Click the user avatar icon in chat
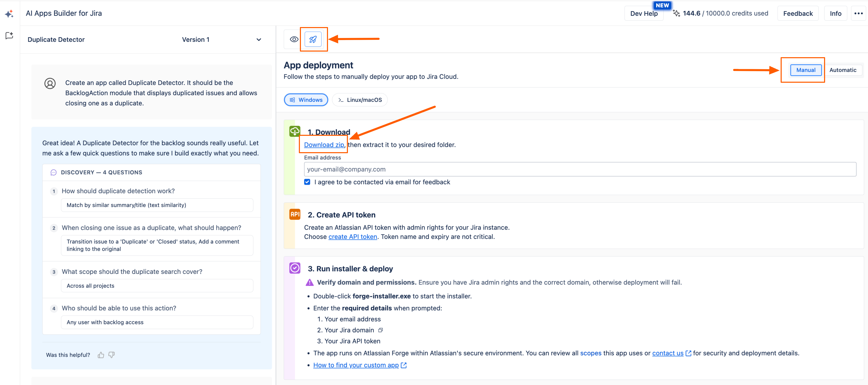This screenshot has height=385, width=868. coord(50,83)
